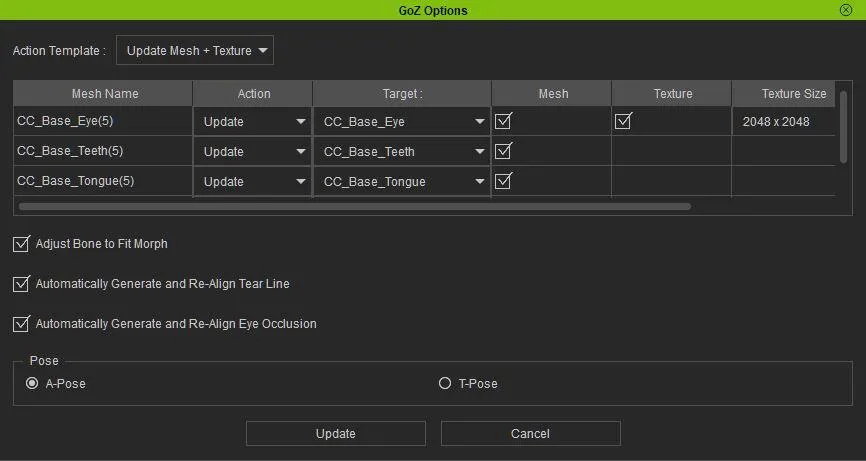Screen dimensions: 866x461
Task: Expand Action dropdown for CC_Base_Tongue(5)
Action: [x=253, y=182]
